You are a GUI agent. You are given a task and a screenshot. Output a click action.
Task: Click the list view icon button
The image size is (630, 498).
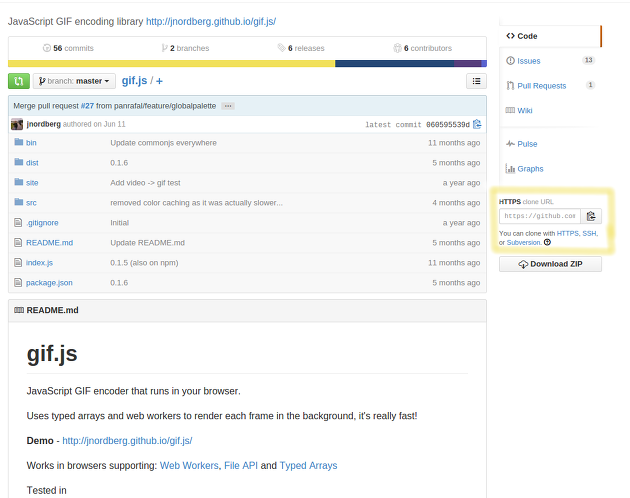tap(477, 81)
